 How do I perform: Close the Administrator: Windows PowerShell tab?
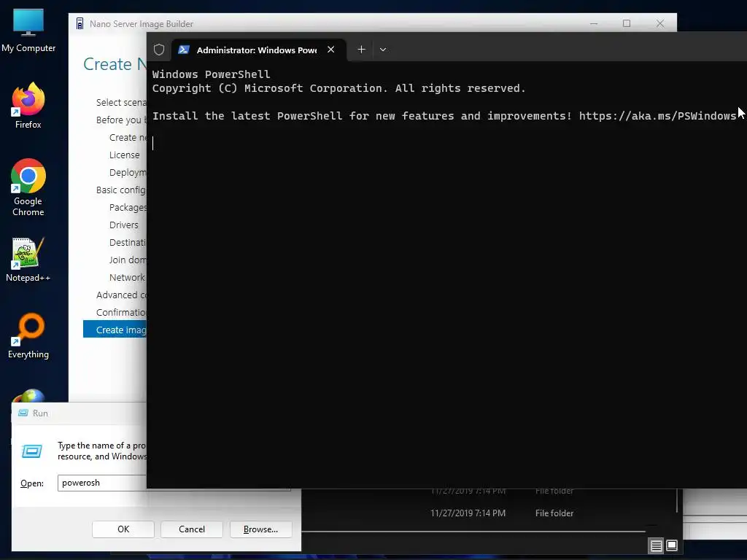[330, 50]
